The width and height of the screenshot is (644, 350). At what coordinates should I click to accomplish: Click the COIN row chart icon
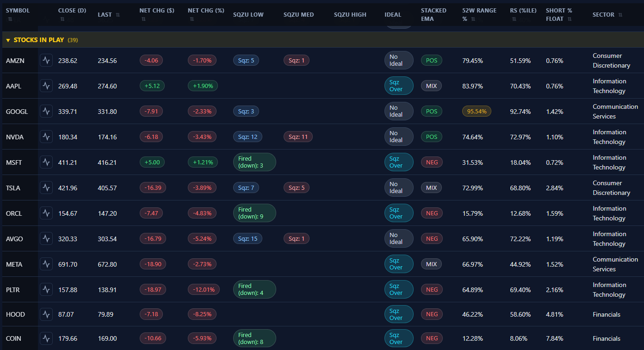46,338
